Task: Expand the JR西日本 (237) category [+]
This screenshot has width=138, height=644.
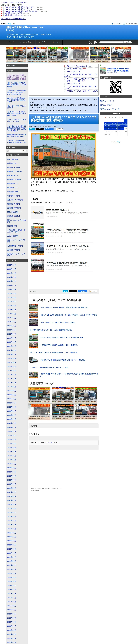Action: click(x=20, y=179)
